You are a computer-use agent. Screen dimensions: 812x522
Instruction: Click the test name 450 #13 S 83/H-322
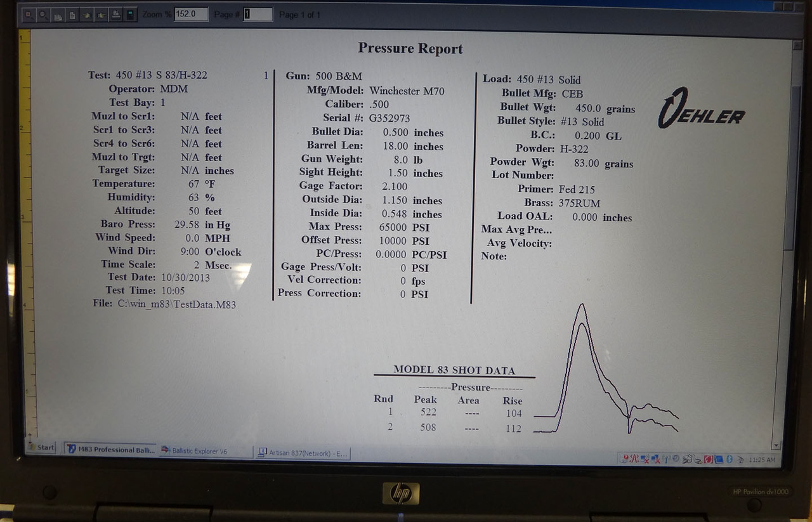[x=161, y=75]
